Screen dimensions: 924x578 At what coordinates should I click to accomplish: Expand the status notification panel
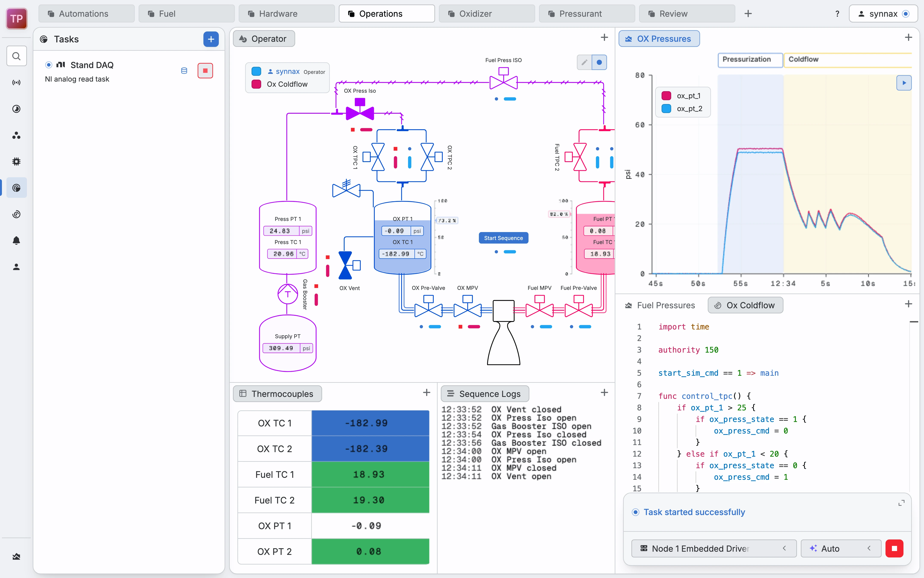tap(901, 503)
